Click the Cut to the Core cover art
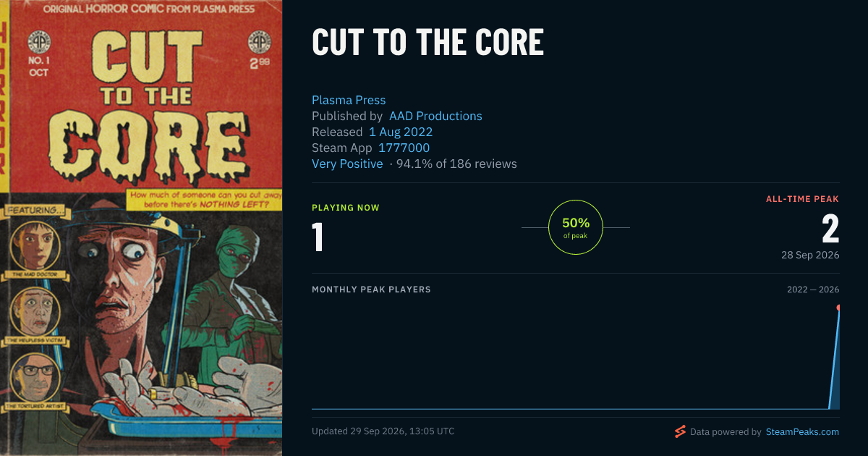868x456 pixels. [x=141, y=228]
